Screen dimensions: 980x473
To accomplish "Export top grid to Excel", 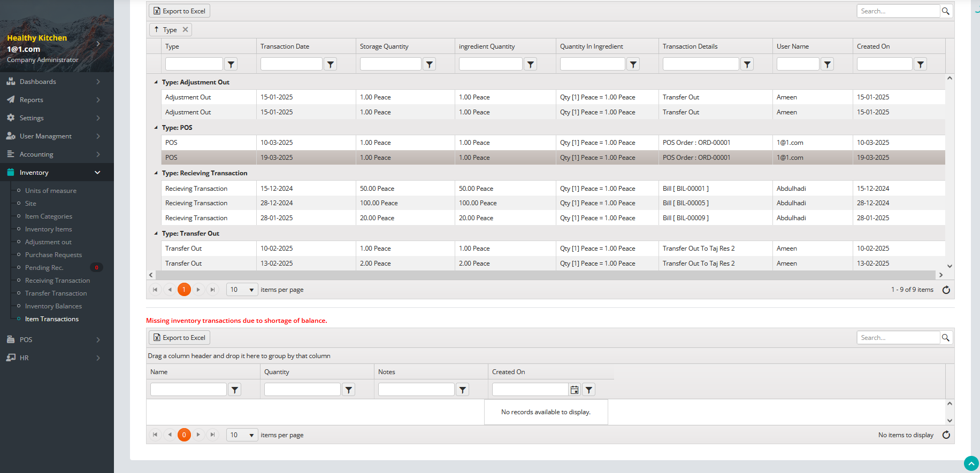I will click(179, 11).
